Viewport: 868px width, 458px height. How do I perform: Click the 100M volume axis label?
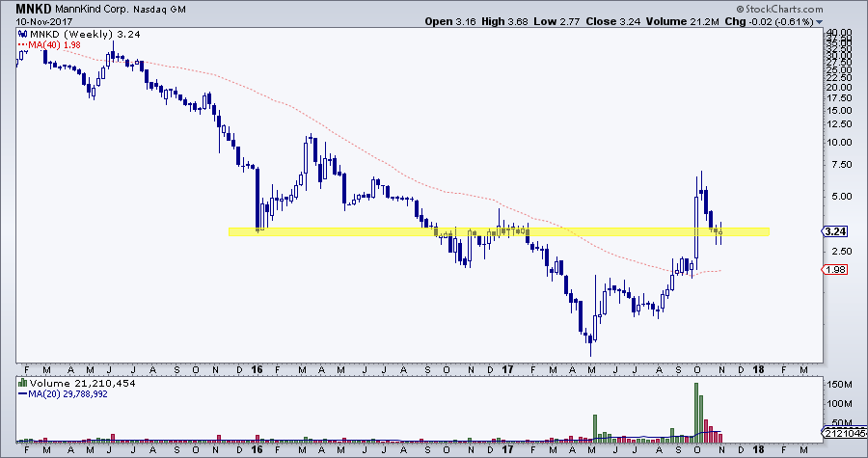pos(838,403)
